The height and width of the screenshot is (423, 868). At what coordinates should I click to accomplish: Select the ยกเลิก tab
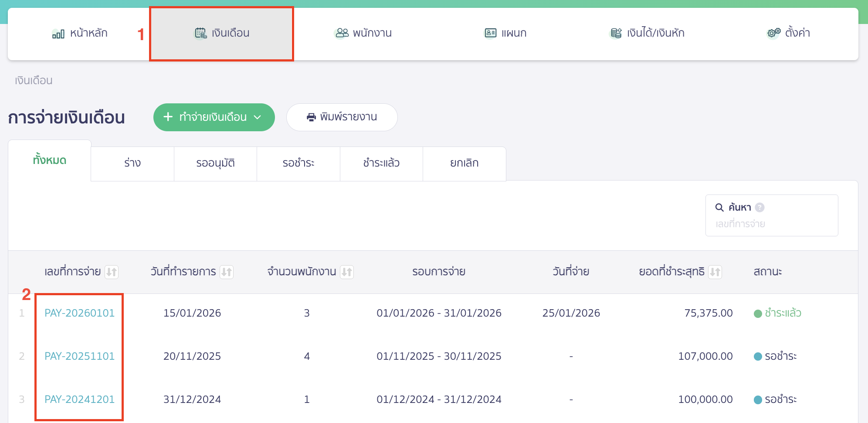pyautogui.click(x=464, y=163)
